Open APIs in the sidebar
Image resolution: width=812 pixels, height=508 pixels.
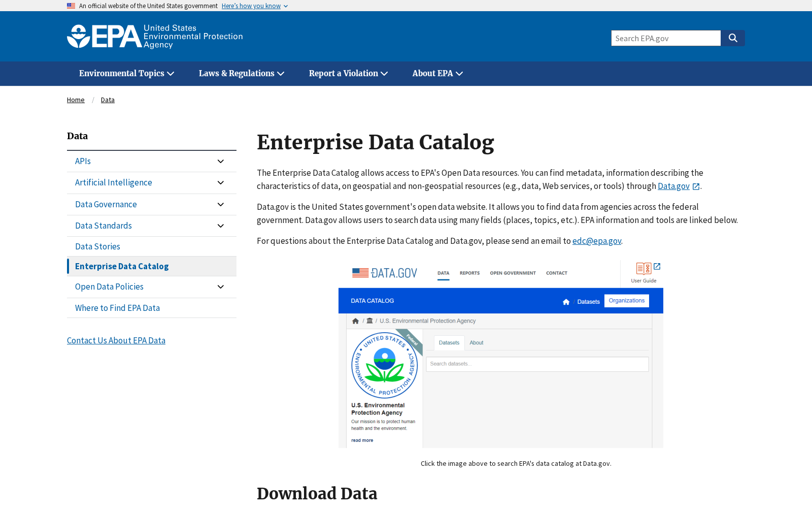tap(83, 162)
